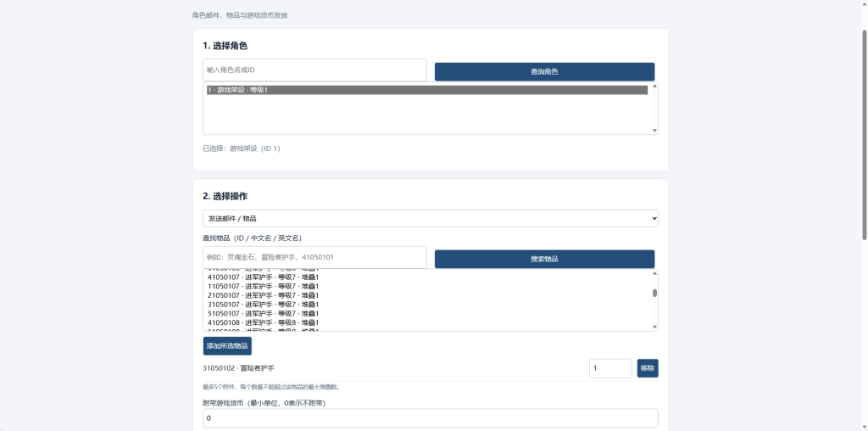
Task: Focus the 输入角色名或ID input field
Action: pos(315,70)
